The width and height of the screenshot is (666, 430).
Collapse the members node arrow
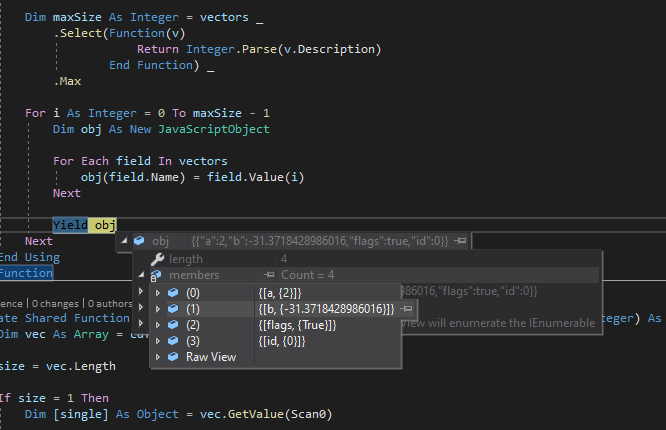pyautogui.click(x=141, y=275)
